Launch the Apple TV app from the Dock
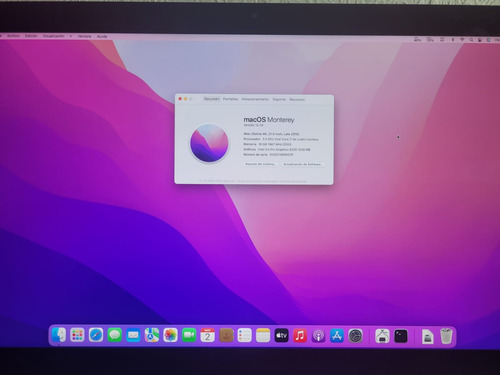Viewport: 500px width, 375px height. point(281,336)
